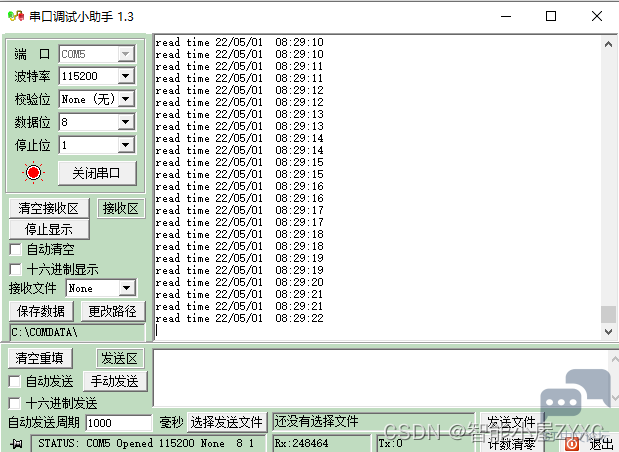The height and width of the screenshot is (452, 619).
Task: Toggle 十六进制显示 hex display checkbox
Action: pyautogui.click(x=15, y=269)
